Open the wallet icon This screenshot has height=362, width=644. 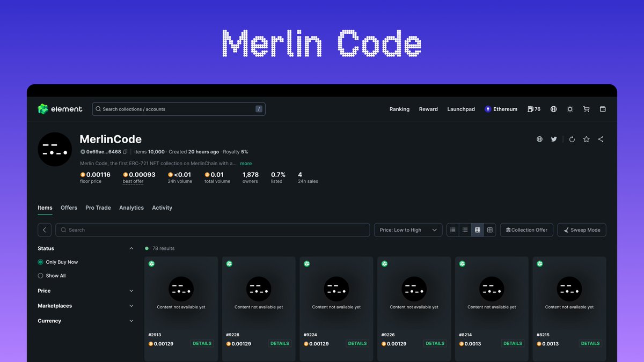tap(603, 109)
